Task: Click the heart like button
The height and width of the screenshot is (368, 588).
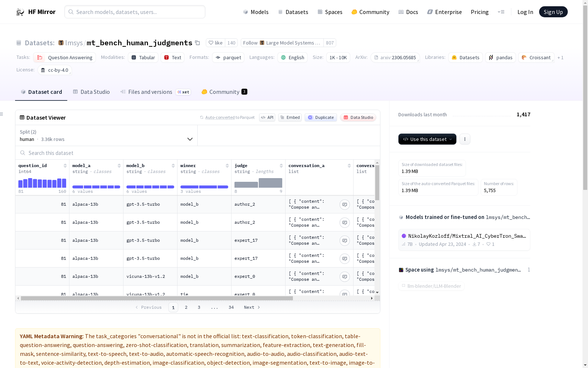Action: [215, 43]
